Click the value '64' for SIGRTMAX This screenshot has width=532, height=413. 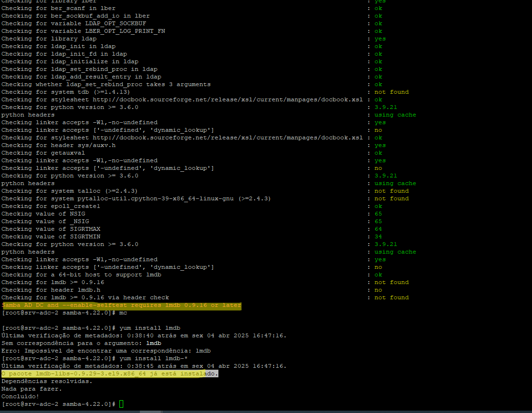(378, 229)
